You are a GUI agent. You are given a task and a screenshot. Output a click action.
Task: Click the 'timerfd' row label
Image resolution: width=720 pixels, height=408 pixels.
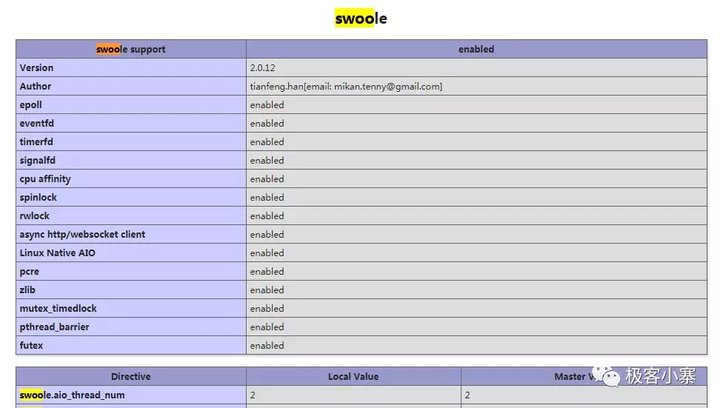point(36,142)
